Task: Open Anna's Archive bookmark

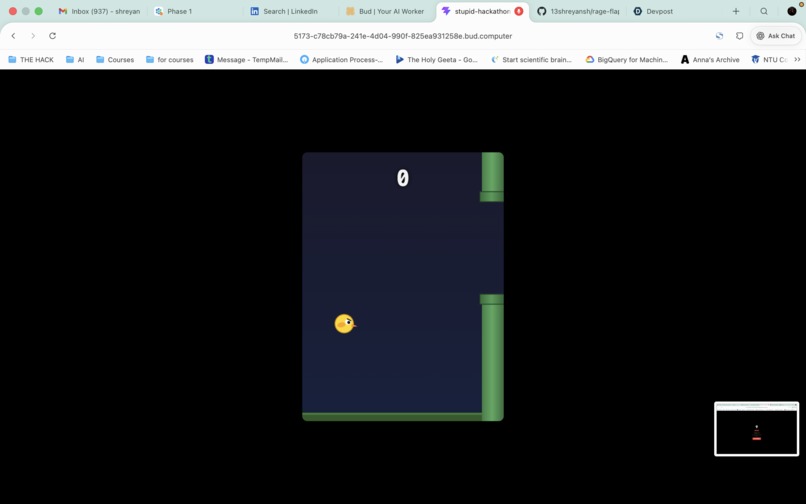Action: click(x=710, y=60)
